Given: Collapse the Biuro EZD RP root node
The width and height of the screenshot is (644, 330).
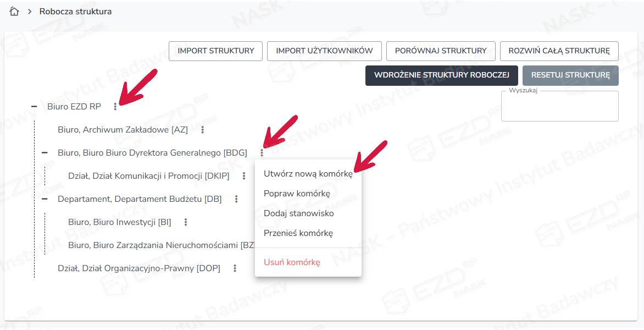Looking at the screenshot, I should (x=34, y=107).
